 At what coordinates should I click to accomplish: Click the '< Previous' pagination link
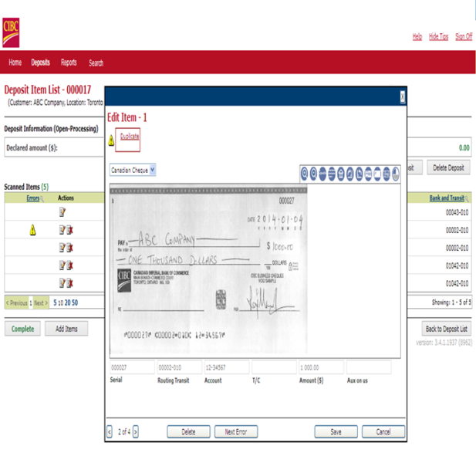tap(17, 302)
